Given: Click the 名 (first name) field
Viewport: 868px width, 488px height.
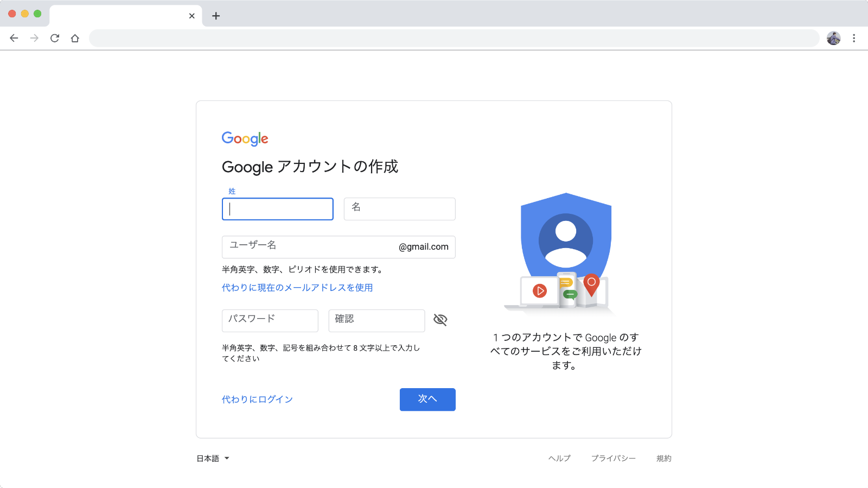Looking at the screenshot, I should click(x=400, y=209).
